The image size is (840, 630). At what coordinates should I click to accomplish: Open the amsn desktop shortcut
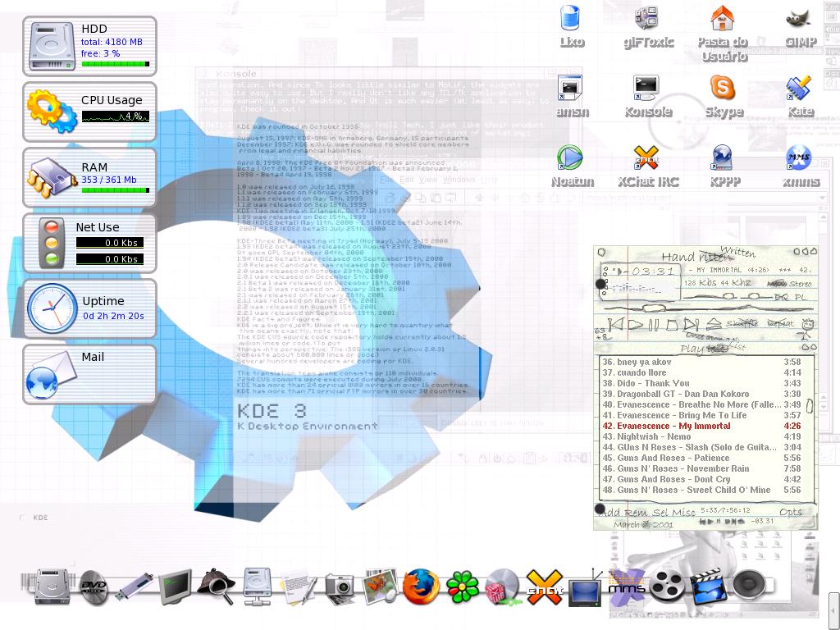tap(571, 97)
